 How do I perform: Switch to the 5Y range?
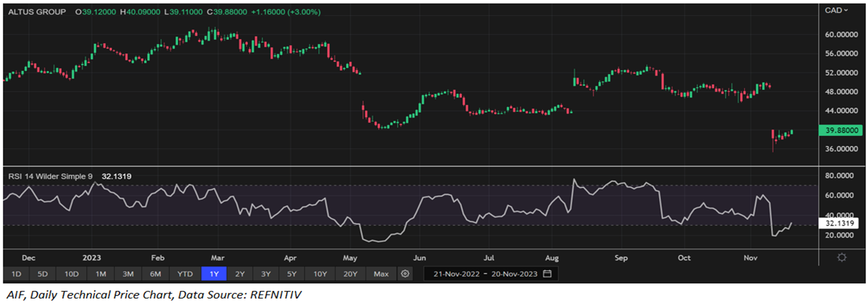[x=291, y=274]
